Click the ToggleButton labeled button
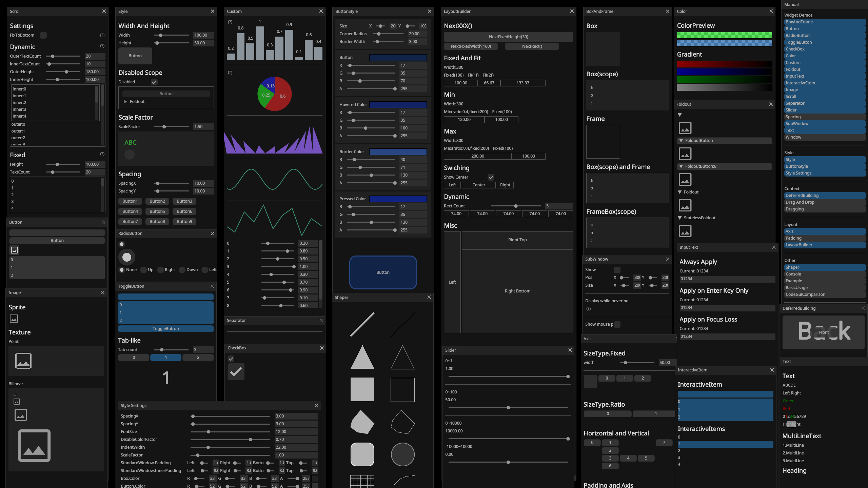868x488 pixels. pyautogui.click(x=165, y=328)
